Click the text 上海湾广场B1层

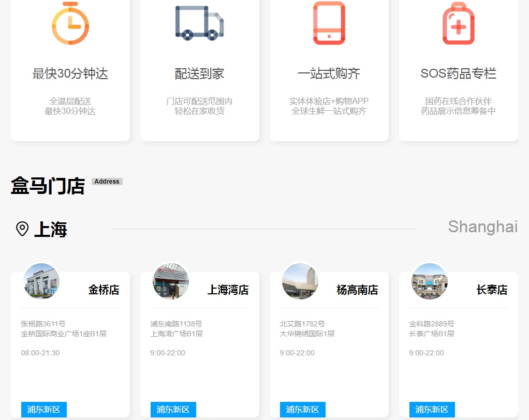point(177,334)
